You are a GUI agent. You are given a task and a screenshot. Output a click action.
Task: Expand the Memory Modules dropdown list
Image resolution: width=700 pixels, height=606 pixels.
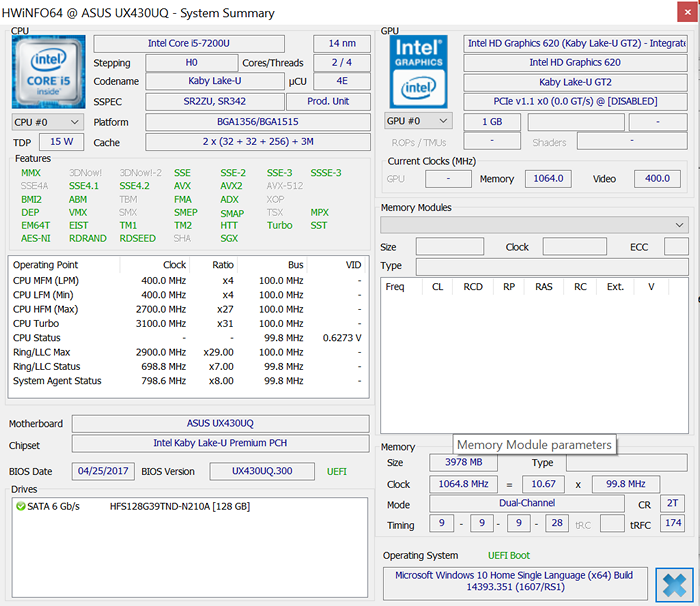[534, 225]
